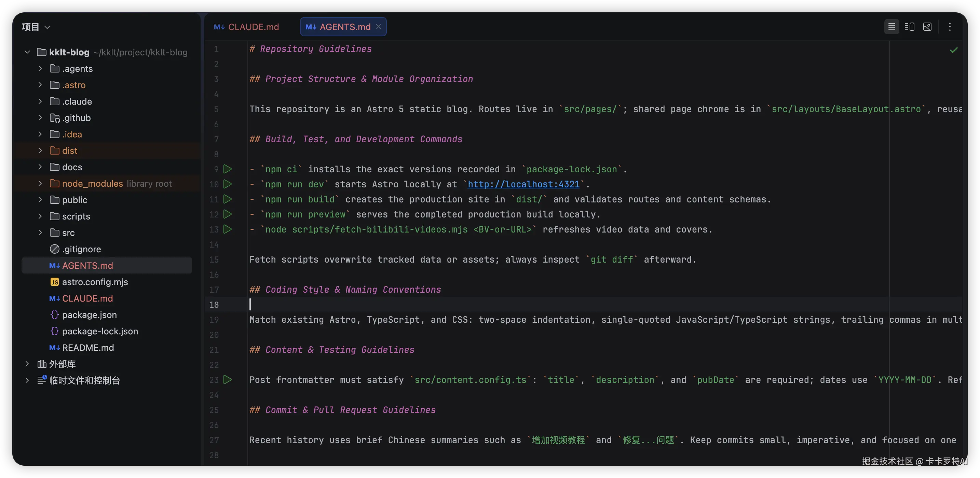Select AGENTS.md in the project tree

coord(107,265)
